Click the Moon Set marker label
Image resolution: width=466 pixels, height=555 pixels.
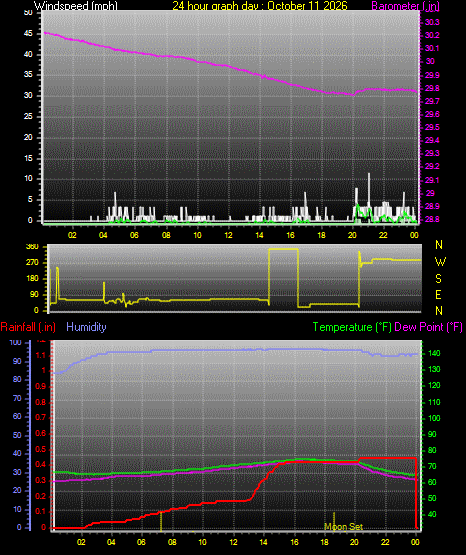[x=344, y=527]
